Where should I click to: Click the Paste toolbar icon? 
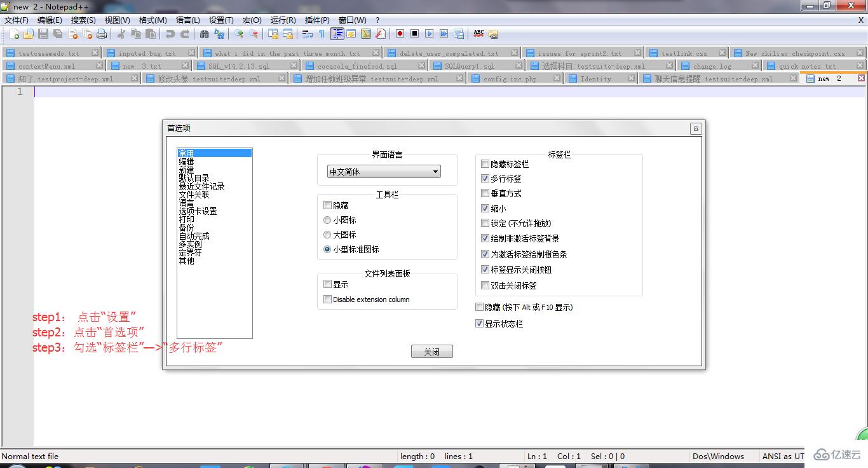click(x=150, y=34)
